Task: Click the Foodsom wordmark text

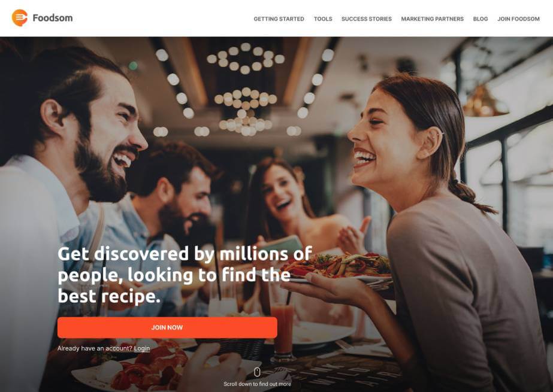Action: coord(53,18)
